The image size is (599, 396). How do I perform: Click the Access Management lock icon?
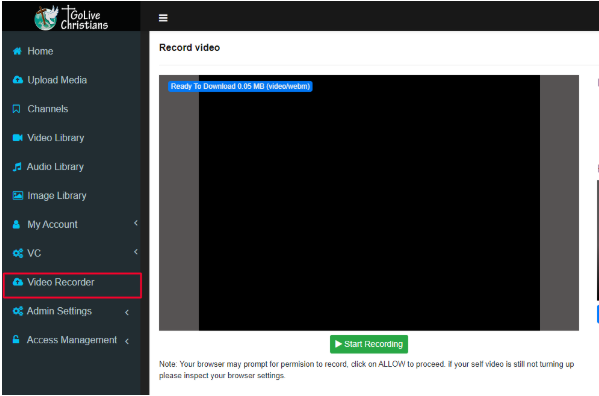coord(16,339)
